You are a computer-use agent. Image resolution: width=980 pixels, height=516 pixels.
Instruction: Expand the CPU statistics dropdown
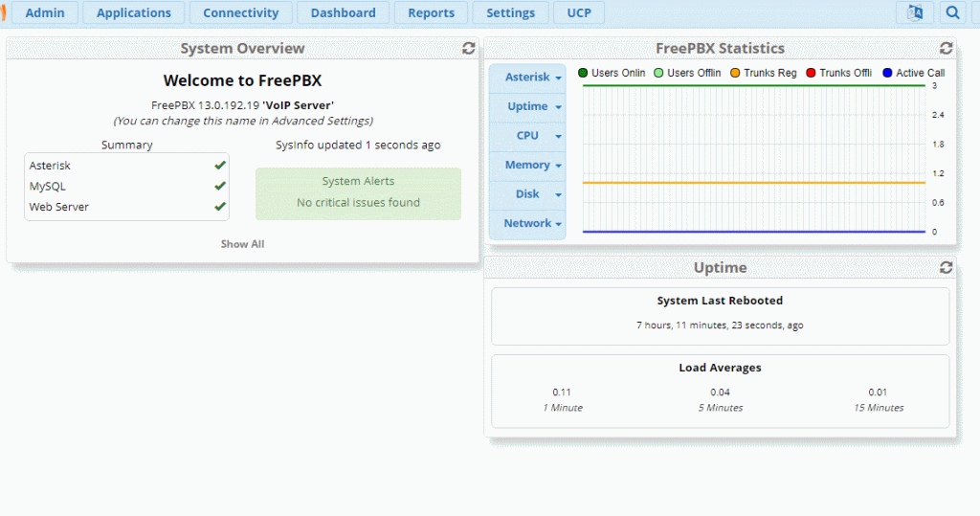click(528, 136)
